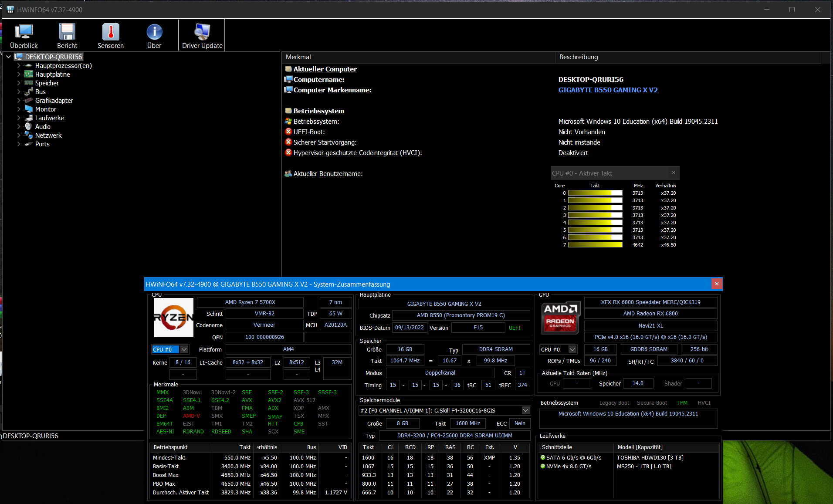Select the Laufwerke tree item
The height and width of the screenshot is (504, 833).
point(50,118)
